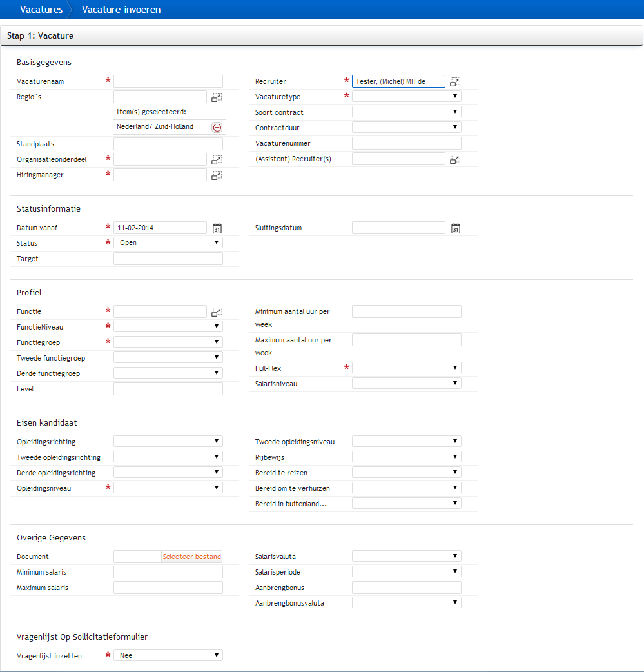Open the Regio's lookup picker icon
This screenshot has width=644, height=672.
[217, 97]
